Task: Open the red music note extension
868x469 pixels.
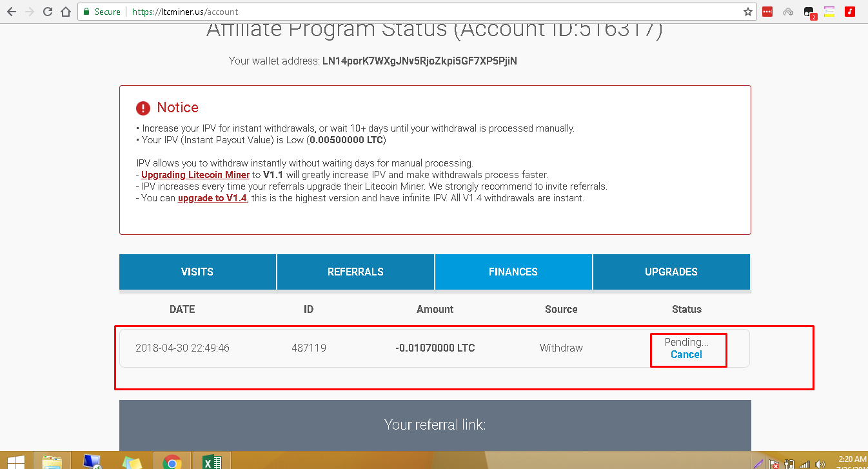Action: point(851,12)
